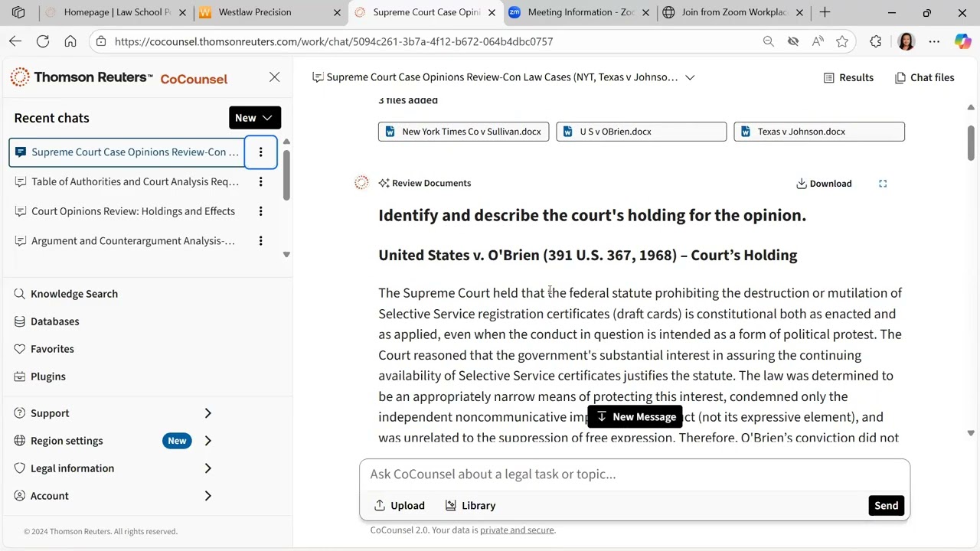980x551 pixels.
Task: Go to browser Home icon
Action: pos(70,41)
